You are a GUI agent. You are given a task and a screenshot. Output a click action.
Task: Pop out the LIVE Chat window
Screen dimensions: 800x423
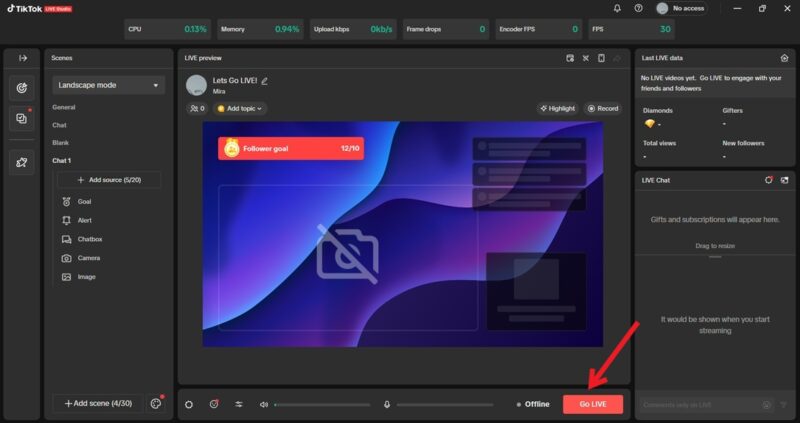784,180
